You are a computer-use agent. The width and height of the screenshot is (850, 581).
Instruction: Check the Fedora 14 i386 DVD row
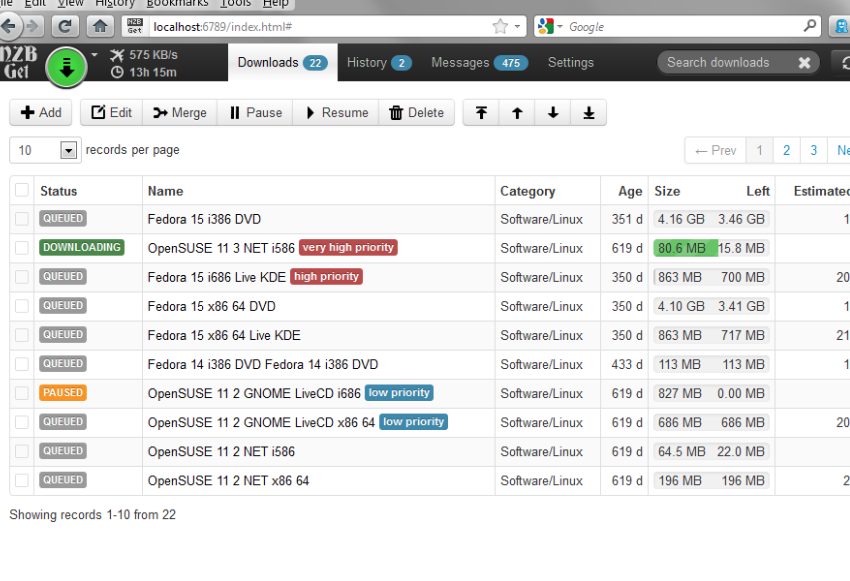(x=22, y=364)
